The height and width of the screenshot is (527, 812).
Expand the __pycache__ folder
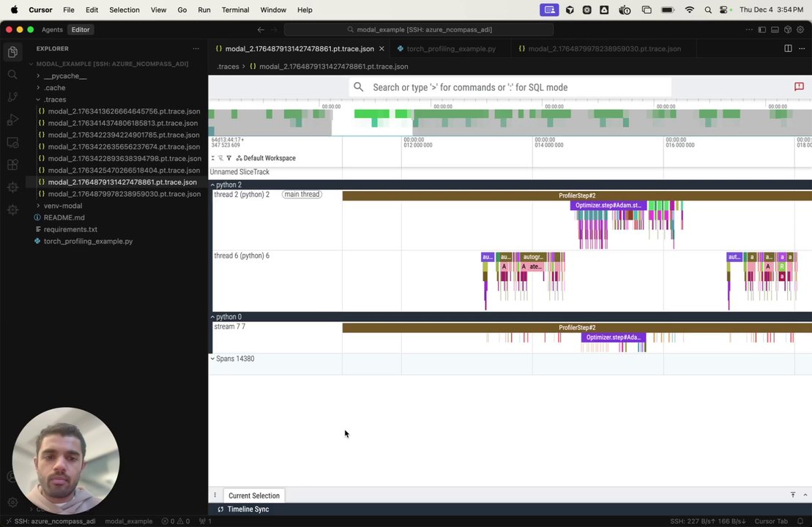[64, 76]
